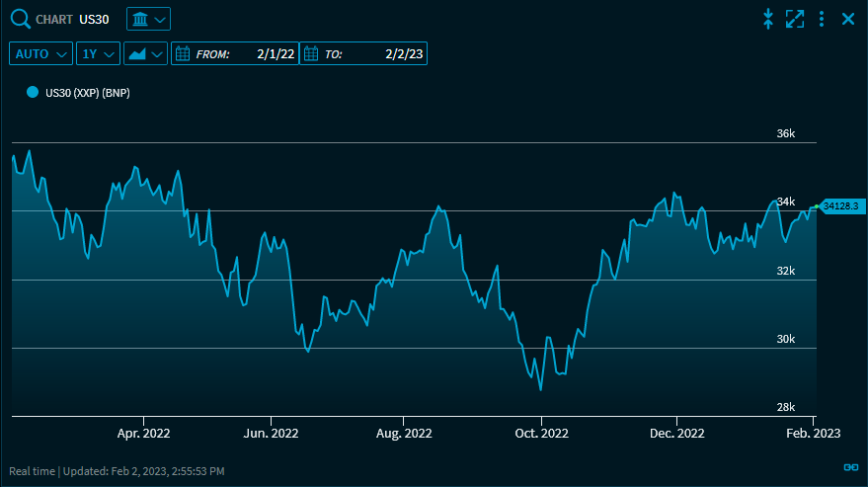868x487 pixels.
Task: Close the chart panel
Action: [x=847, y=19]
